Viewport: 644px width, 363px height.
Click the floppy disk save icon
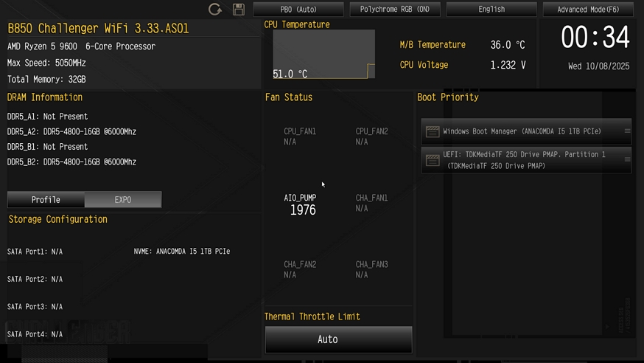coord(239,10)
